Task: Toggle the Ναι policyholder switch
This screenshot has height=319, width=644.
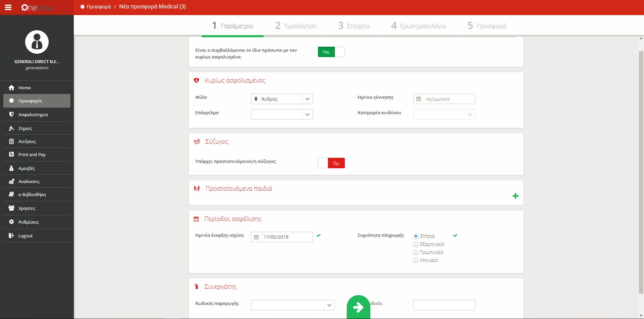Action: point(331,52)
